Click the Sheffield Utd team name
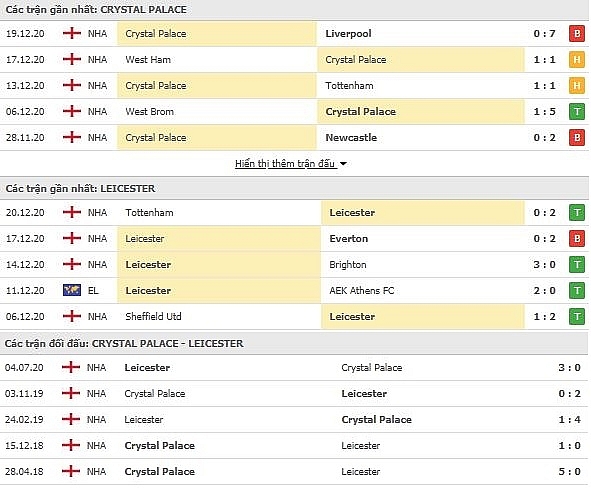 153,317
